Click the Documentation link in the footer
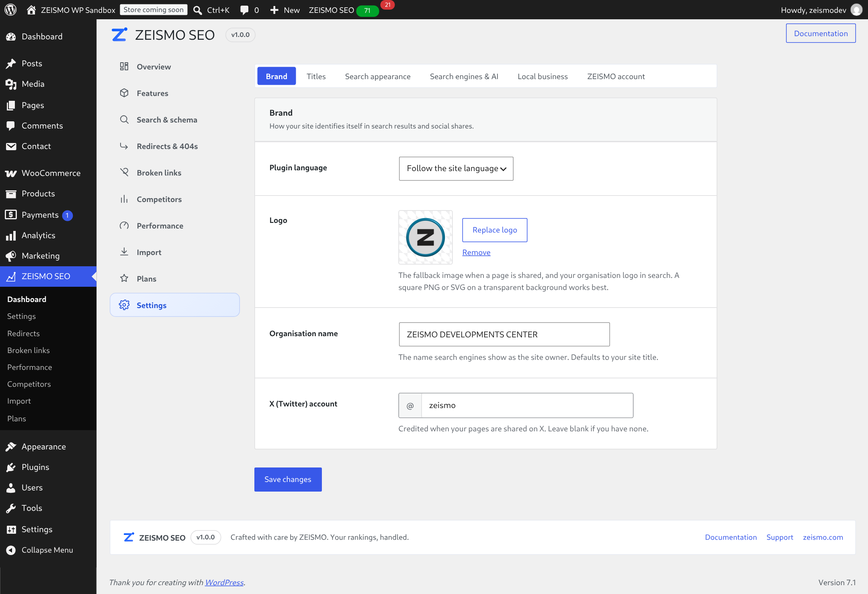This screenshot has width=868, height=594. (x=731, y=537)
